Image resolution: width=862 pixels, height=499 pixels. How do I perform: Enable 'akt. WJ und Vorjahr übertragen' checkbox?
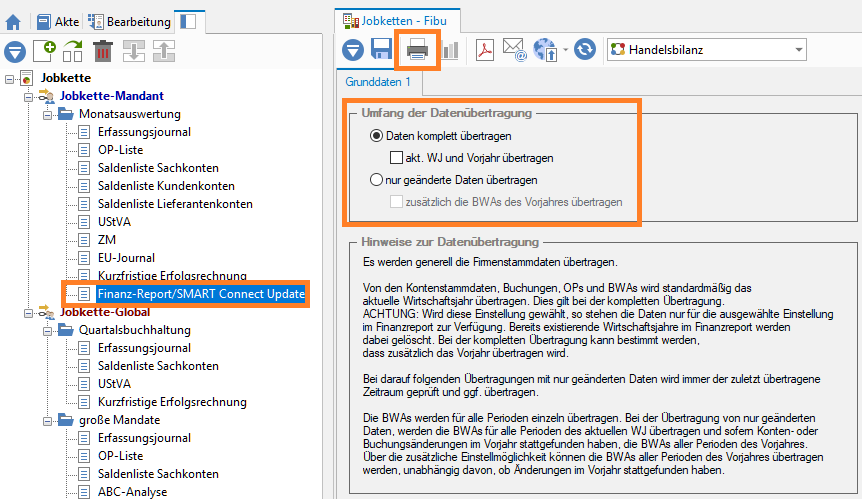click(396, 158)
